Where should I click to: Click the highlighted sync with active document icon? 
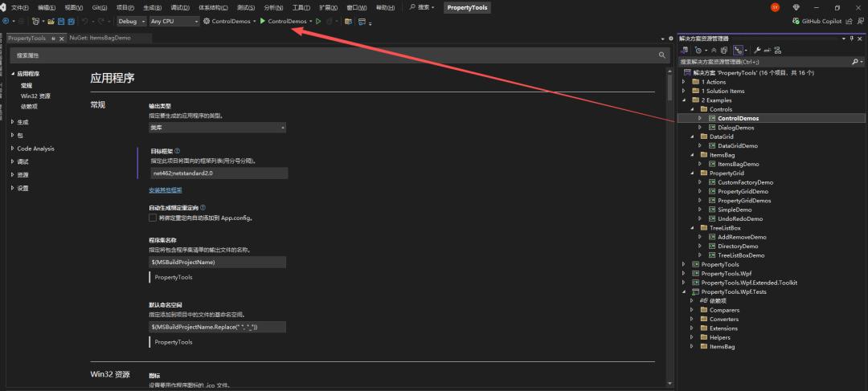pyautogui.click(x=738, y=50)
